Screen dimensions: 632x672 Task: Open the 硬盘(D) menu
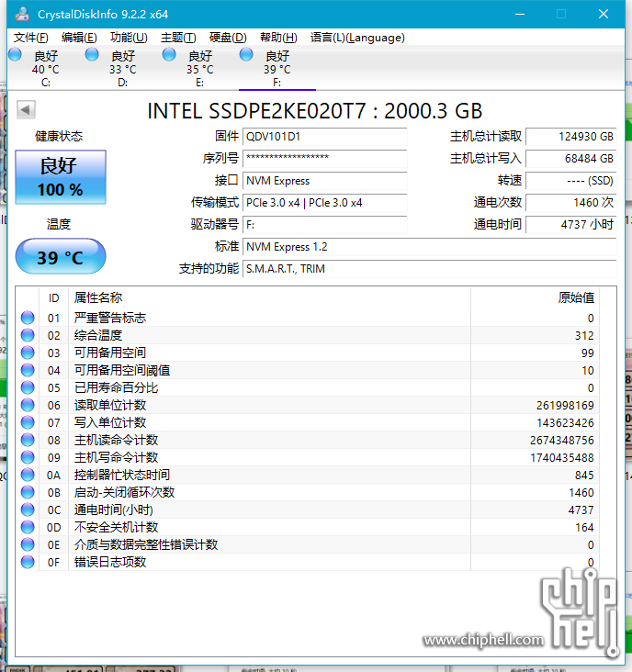pyautogui.click(x=228, y=38)
